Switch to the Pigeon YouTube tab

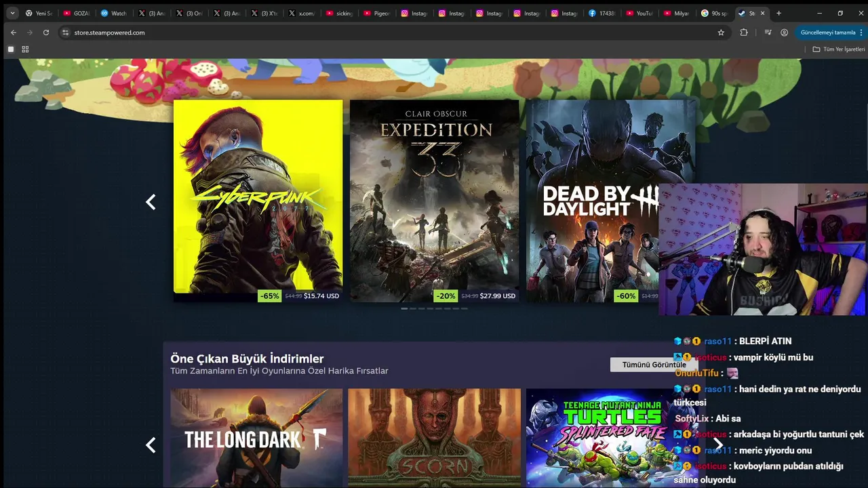376,13
